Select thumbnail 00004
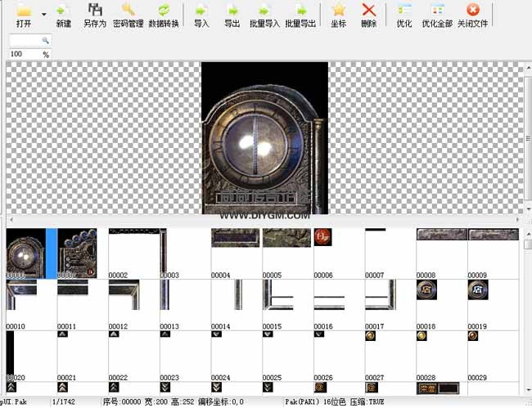 pos(236,253)
